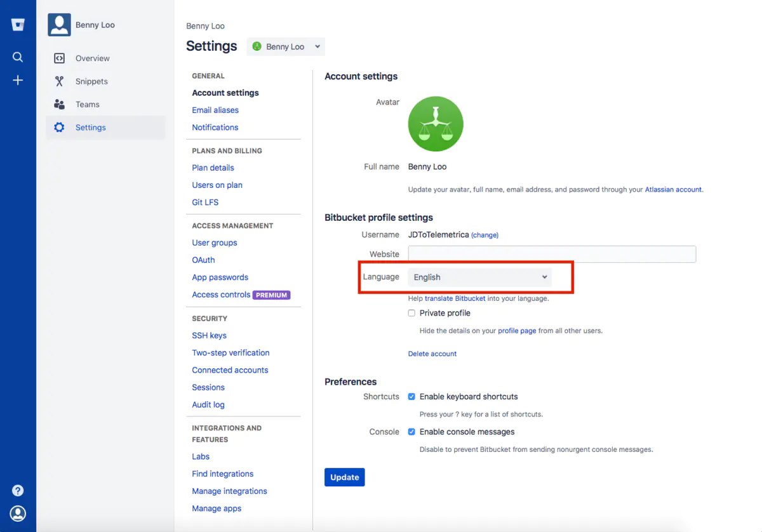
Task: Click the Teams people icon
Action: [x=59, y=104]
